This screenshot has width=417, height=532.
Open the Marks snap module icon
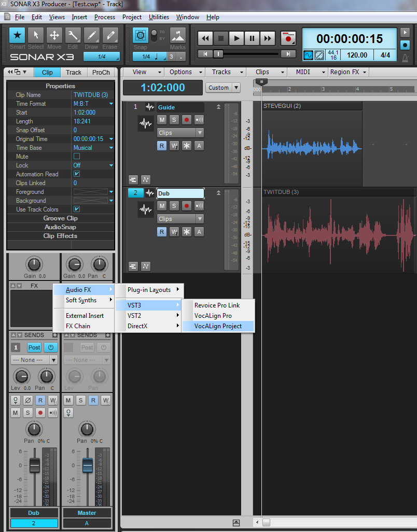[x=177, y=36]
